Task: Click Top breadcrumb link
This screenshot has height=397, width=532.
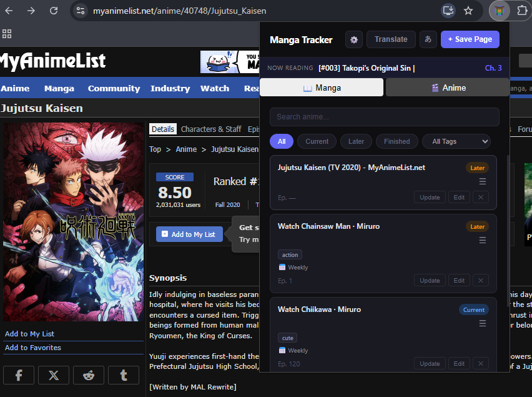Action: [x=155, y=149]
